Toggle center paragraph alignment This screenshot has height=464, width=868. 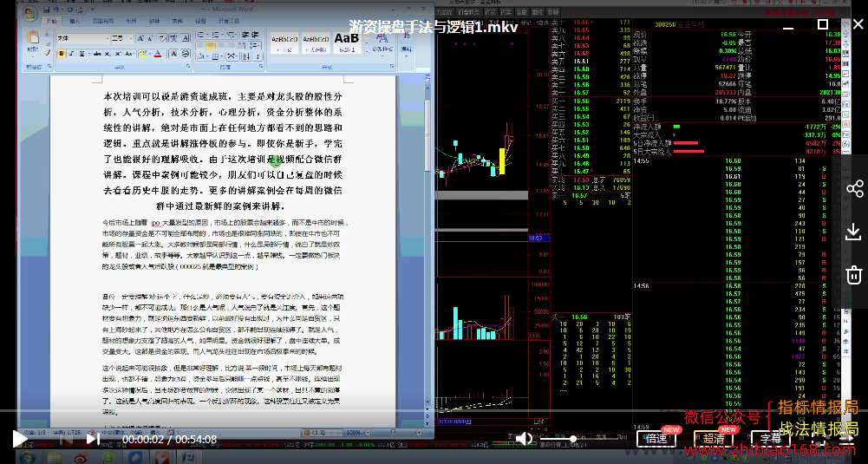click(x=211, y=45)
